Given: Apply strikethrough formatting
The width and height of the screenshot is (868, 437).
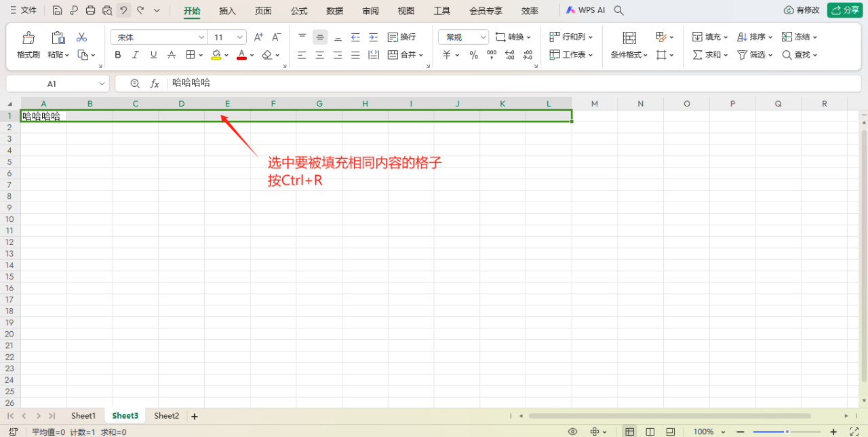Looking at the screenshot, I should point(172,55).
